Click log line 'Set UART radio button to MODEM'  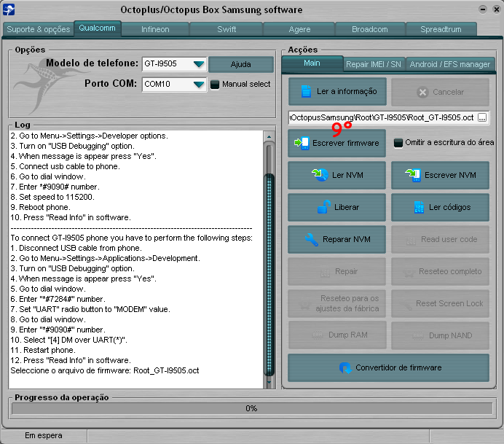[90, 310]
